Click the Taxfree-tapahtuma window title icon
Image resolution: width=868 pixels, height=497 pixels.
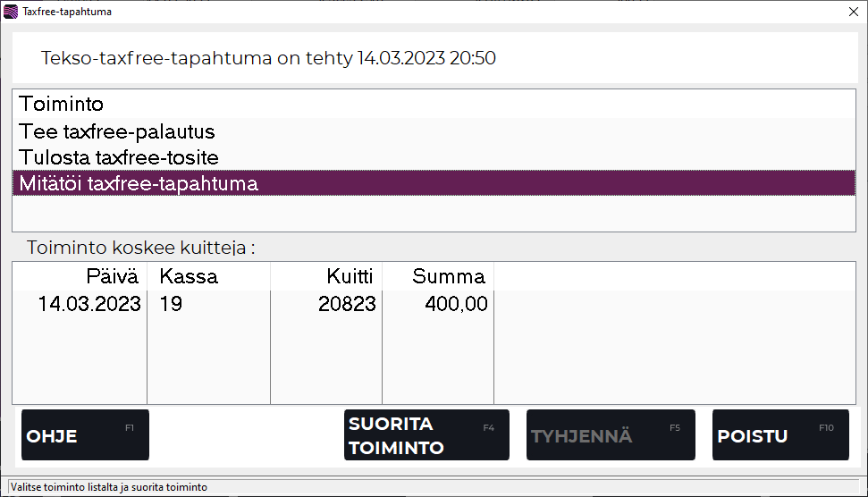coord(11,12)
